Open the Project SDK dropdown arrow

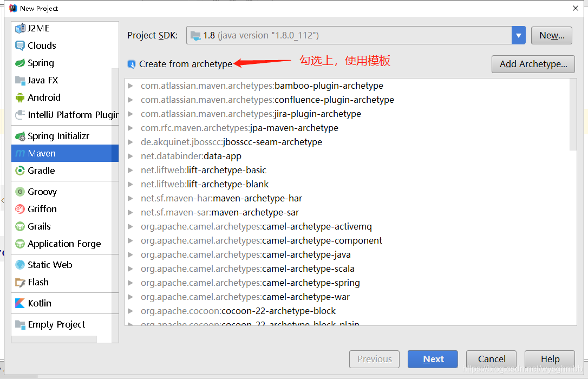tap(519, 36)
